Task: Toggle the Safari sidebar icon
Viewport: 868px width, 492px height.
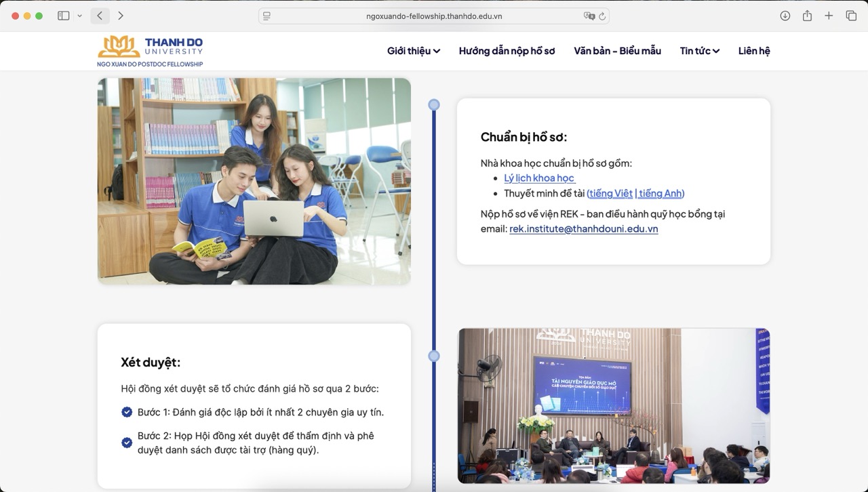Action: 64,16
